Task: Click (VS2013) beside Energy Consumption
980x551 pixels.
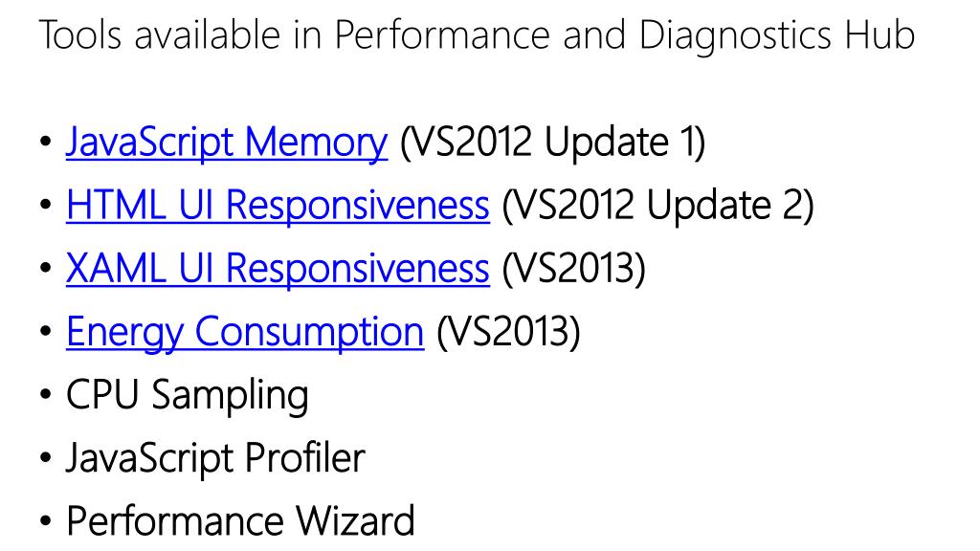Action: pos(508,332)
